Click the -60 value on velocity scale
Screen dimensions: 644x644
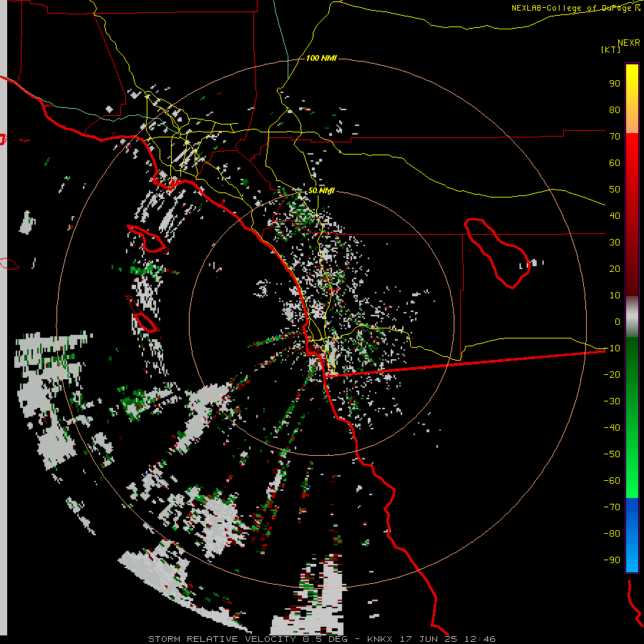point(612,481)
